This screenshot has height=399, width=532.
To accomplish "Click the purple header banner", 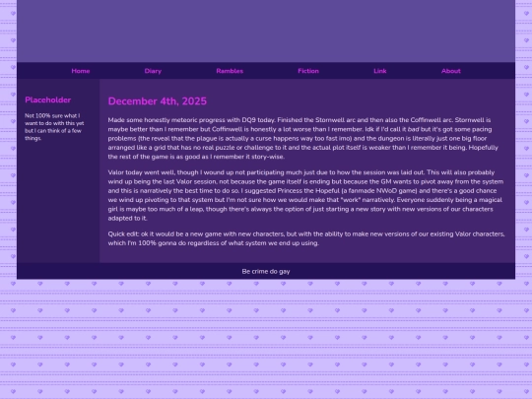I will [266, 31].
